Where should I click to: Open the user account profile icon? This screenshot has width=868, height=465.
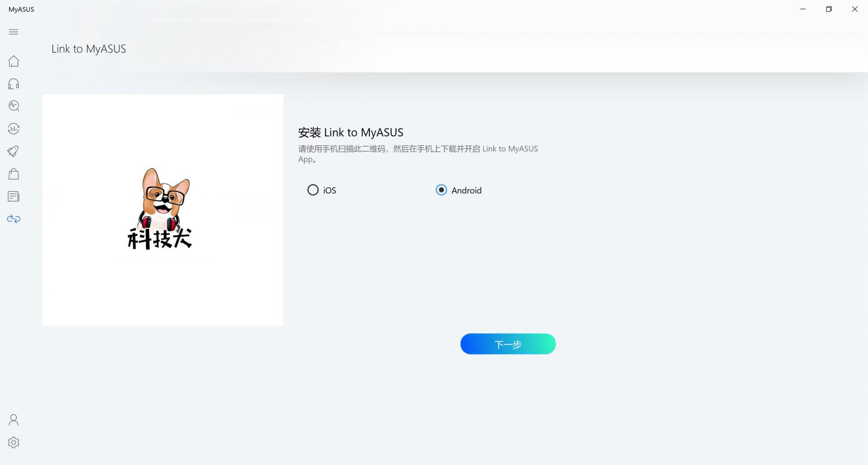click(14, 419)
